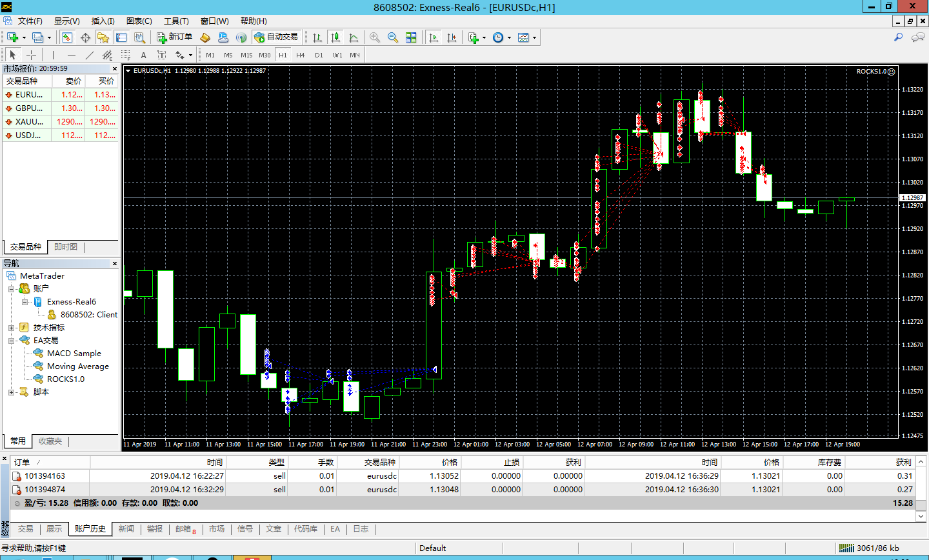Viewport: 929px width, 560px height.
Task: Draw a vertical line tool
Action: (x=53, y=55)
